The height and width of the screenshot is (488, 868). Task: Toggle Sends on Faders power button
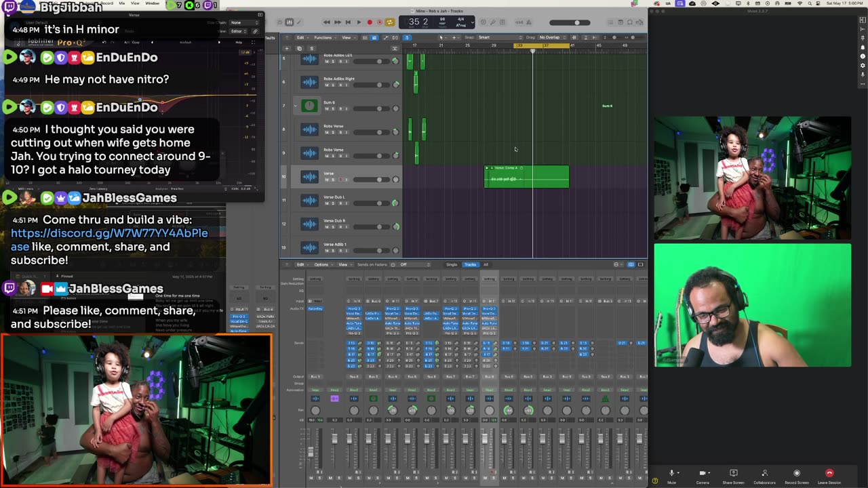tap(393, 264)
